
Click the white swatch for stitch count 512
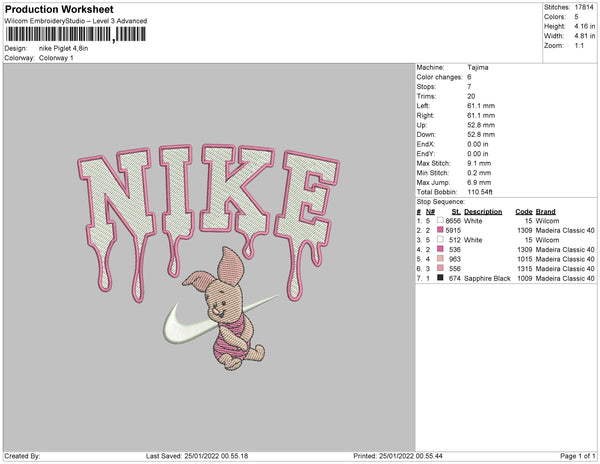(x=440, y=239)
